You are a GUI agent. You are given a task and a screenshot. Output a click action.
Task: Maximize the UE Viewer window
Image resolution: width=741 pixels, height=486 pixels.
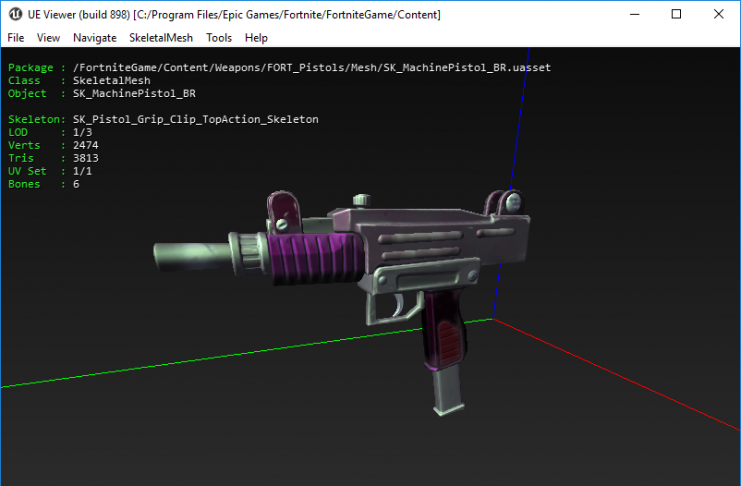tap(676, 14)
